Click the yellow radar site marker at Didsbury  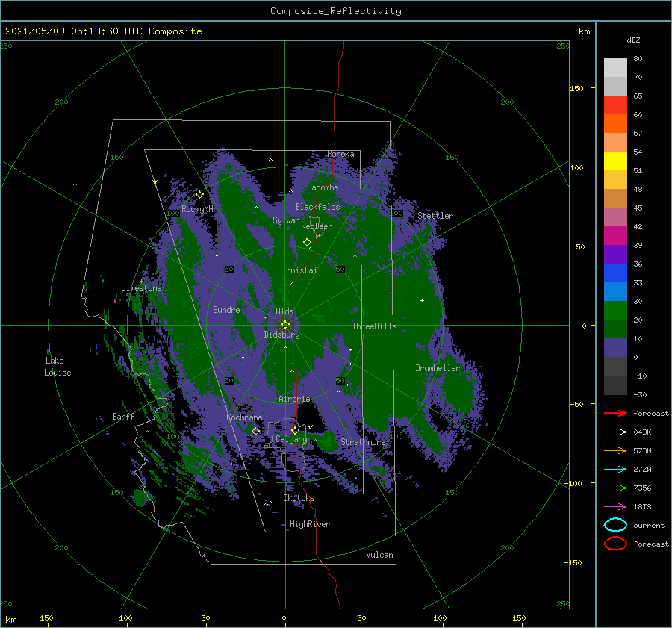click(285, 325)
